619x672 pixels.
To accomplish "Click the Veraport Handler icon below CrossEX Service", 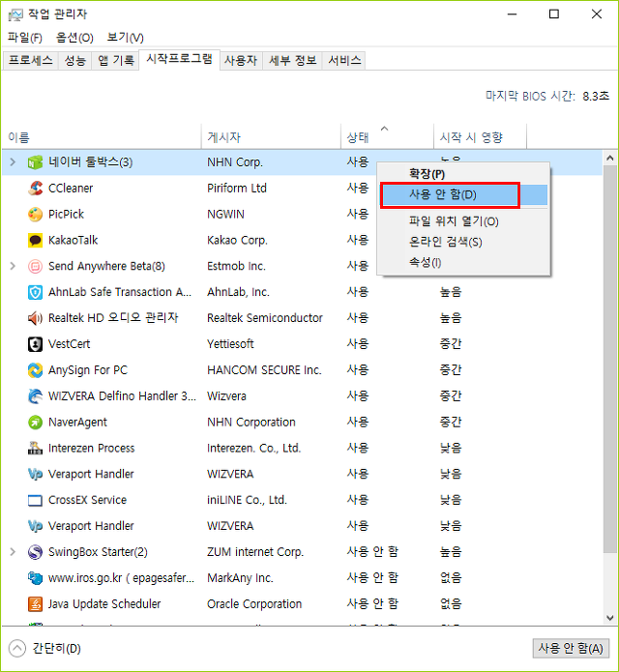I will (x=35, y=526).
